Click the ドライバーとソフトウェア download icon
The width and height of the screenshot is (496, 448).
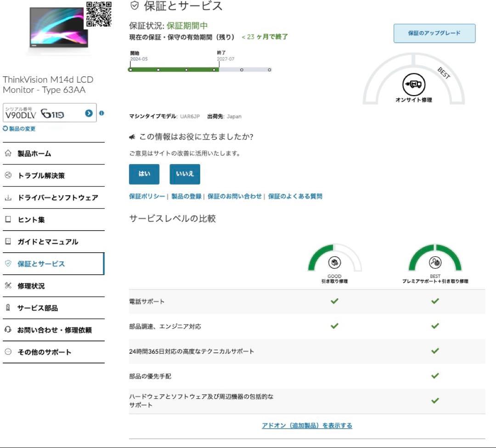point(7,198)
